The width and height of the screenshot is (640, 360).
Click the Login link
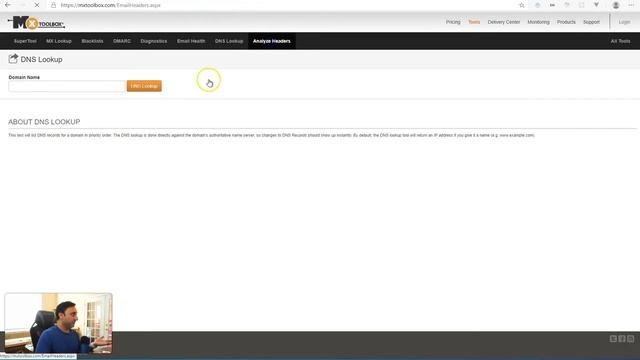(x=624, y=22)
